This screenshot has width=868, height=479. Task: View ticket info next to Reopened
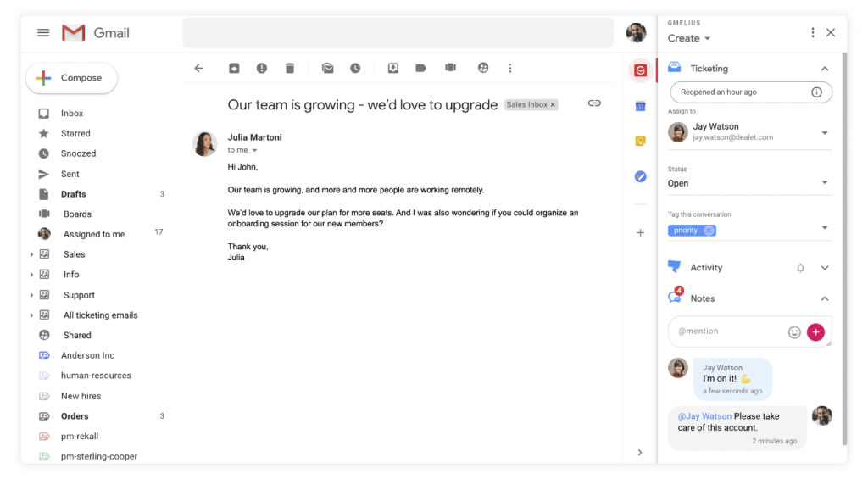point(816,92)
